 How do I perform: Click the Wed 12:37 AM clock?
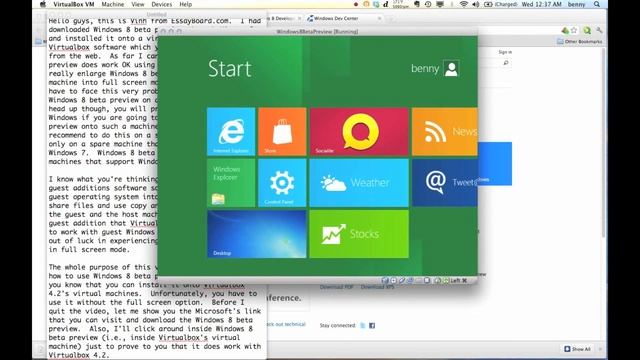point(542,4)
